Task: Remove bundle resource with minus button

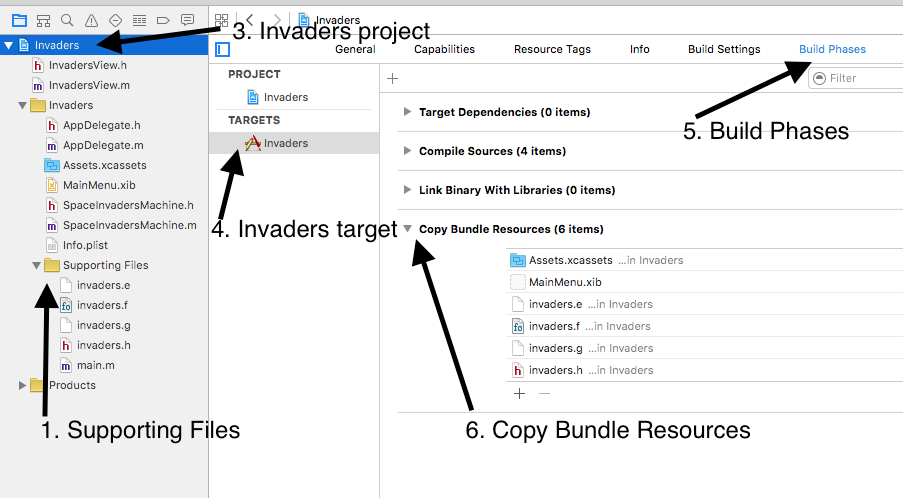Action: tap(544, 394)
